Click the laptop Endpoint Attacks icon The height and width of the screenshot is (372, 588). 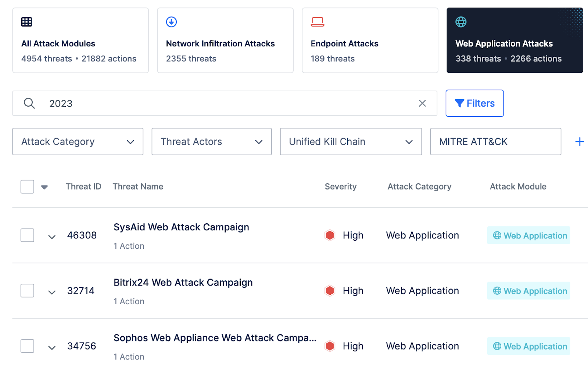(x=318, y=22)
